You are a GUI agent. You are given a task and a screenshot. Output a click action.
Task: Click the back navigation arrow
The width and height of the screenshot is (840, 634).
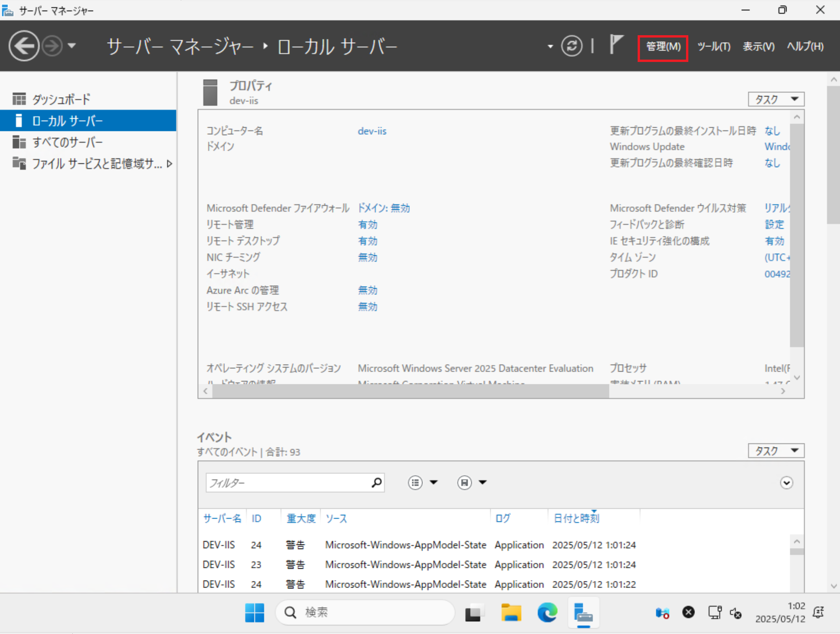23,46
